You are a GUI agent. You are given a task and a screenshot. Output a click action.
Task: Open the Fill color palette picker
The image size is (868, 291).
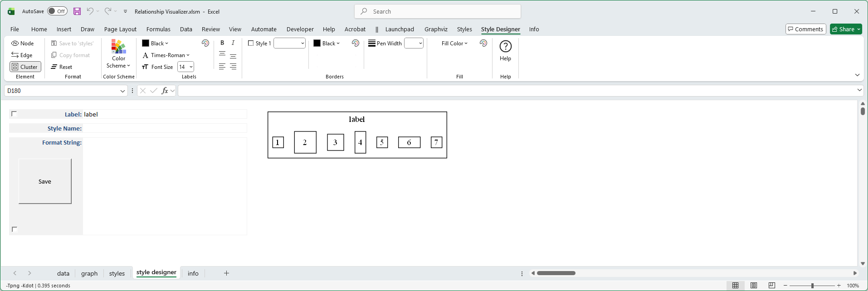483,44
